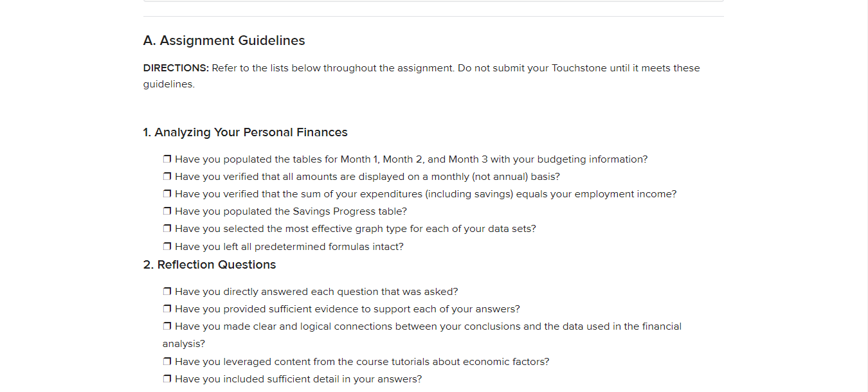
Task: Click the sentence about predetermined formulas
Action: point(289,247)
